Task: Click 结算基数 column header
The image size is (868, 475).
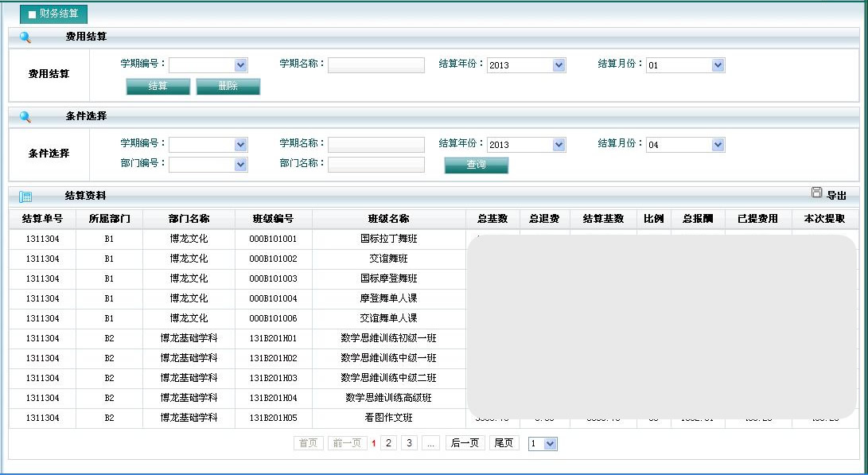Action: [603, 219]
